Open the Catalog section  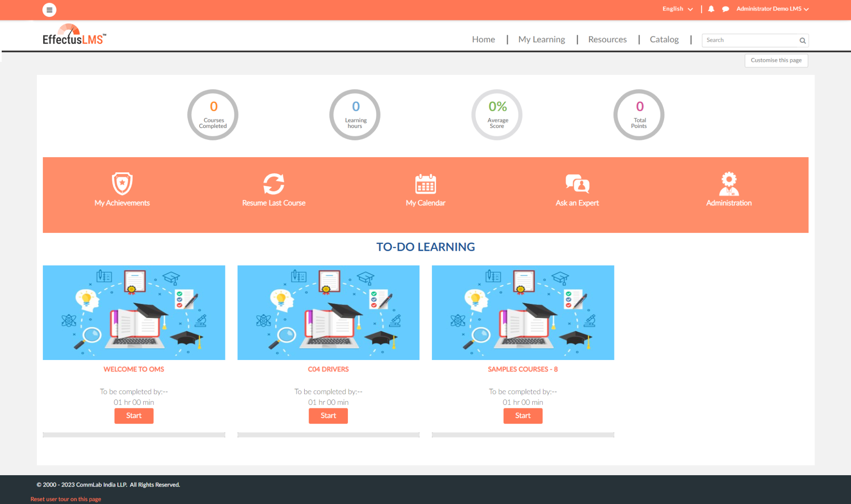click(664, 39)
